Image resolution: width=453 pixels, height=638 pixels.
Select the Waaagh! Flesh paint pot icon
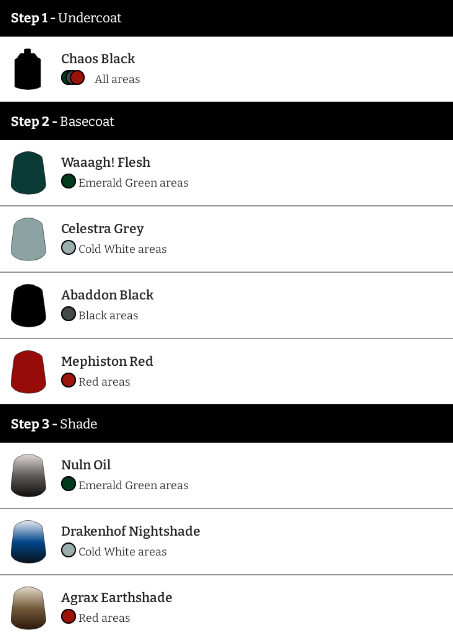[28, 173]
